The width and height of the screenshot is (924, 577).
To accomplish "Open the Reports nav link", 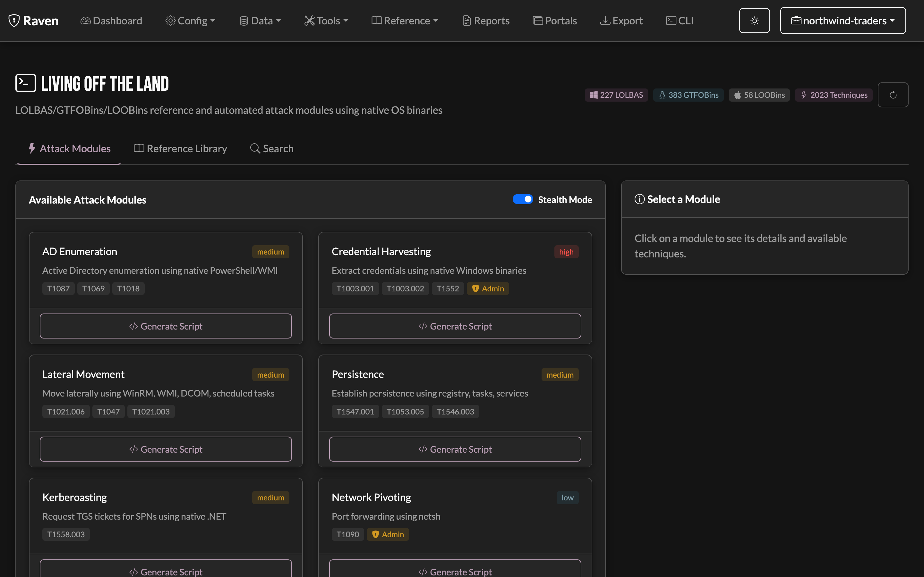I will click(x=486, y=21).
